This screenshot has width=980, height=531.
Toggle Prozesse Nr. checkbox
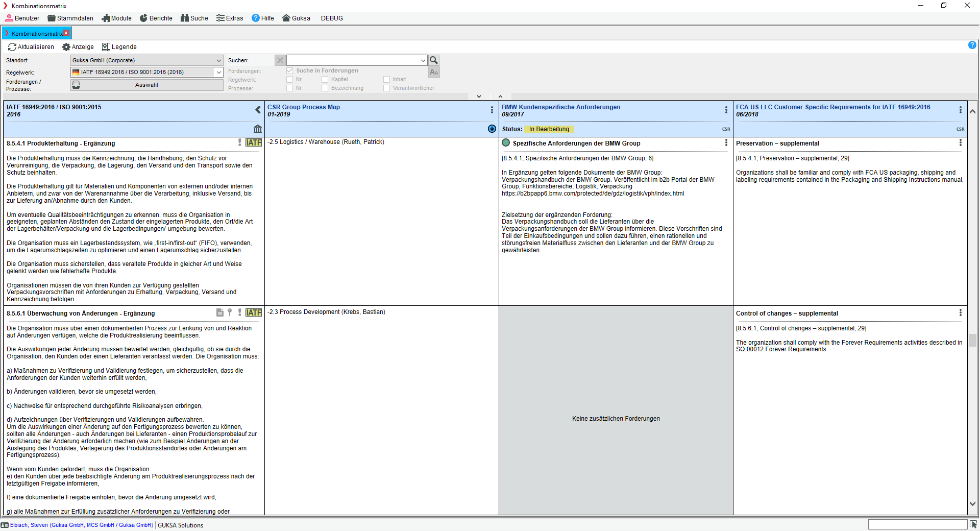pyautogui.click(x=290, y=88)
